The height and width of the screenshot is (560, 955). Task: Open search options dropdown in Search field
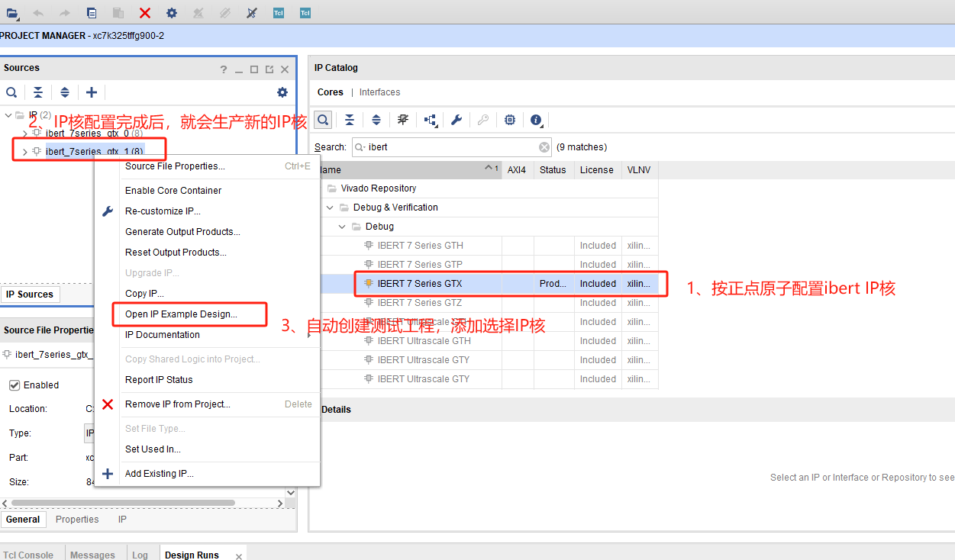360,147
